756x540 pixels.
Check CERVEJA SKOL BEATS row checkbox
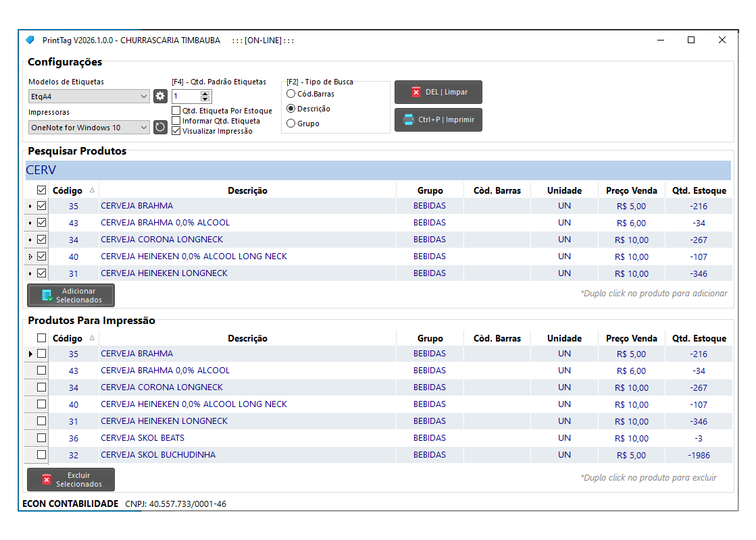(41, 438)
